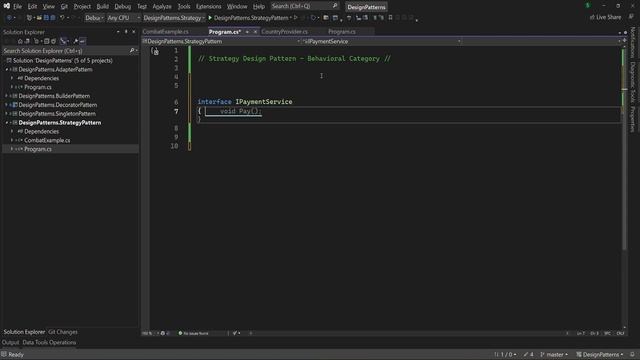Close the active Program.cs* tab
Viewport: 640px width, 360px height.
(x=256, y=32)
